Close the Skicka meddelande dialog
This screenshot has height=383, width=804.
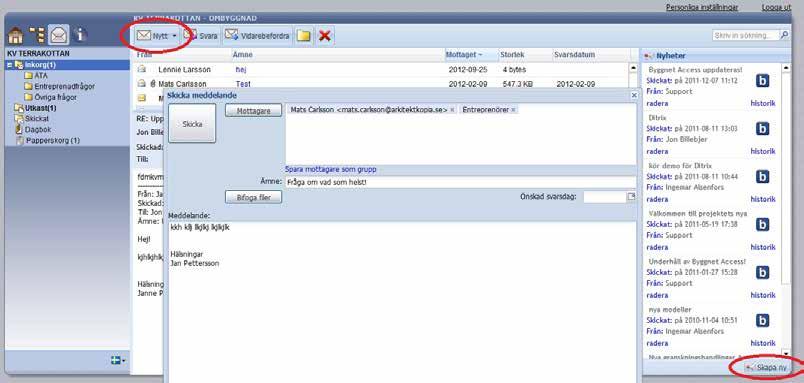(634, 95)
